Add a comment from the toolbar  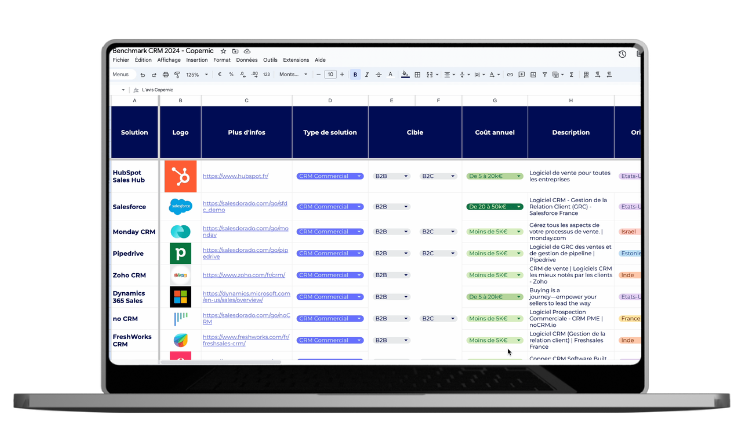click(522, 75)
